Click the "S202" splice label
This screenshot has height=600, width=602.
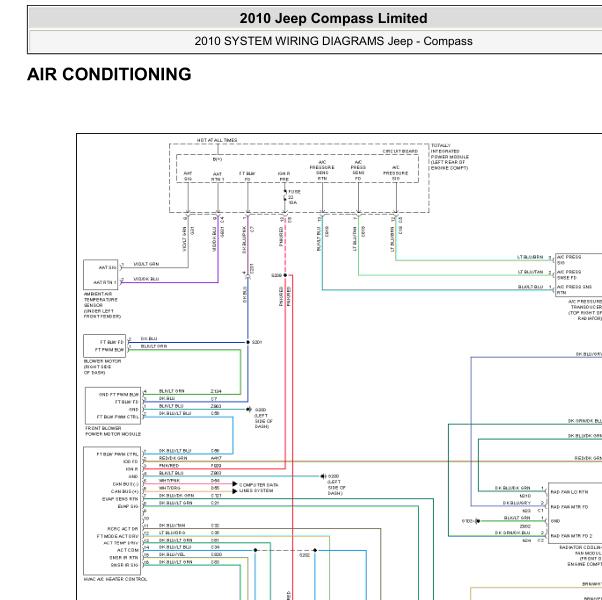(x=304, y=555)
